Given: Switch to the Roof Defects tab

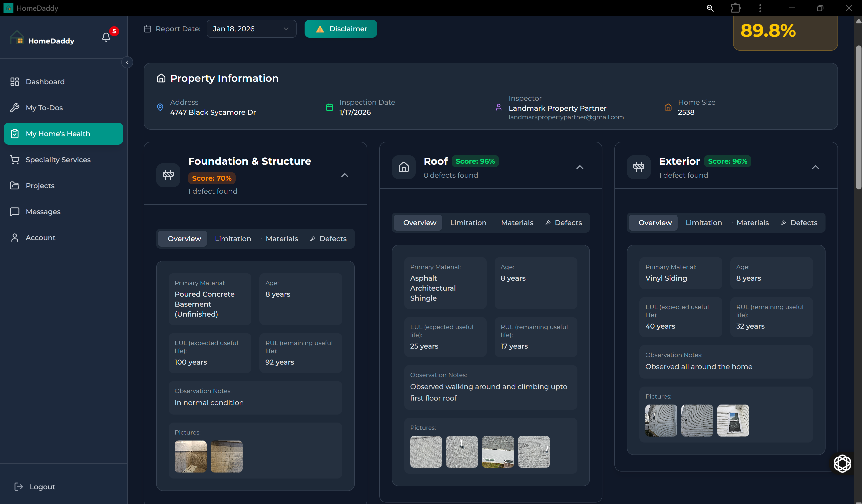Looking at the screenshot, I should click(x=564, y=222).
